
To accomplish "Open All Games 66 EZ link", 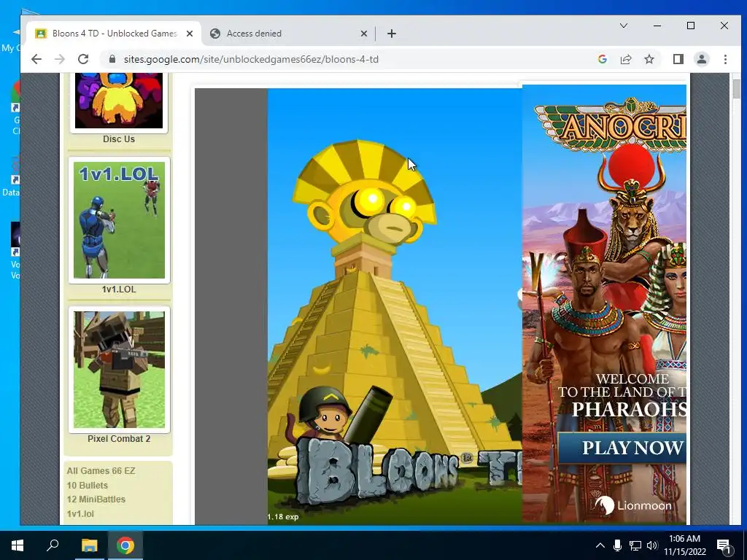I will pos(101,470).
